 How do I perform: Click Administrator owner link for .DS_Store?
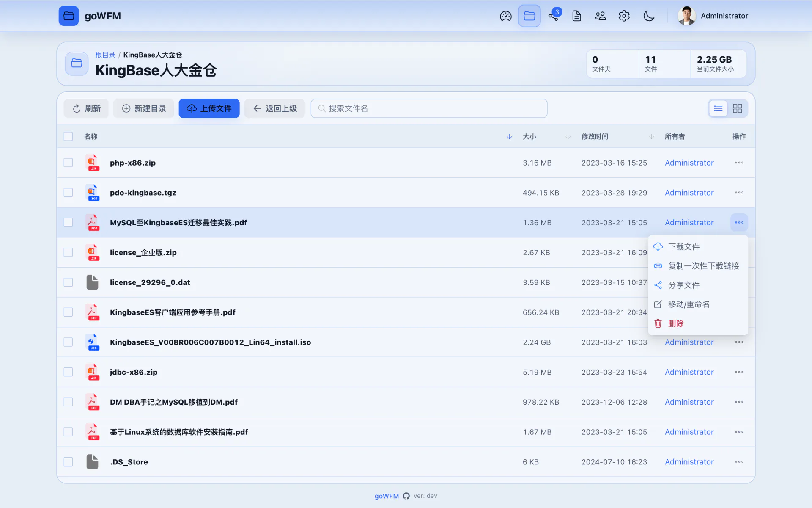click(x=689, y=462)
